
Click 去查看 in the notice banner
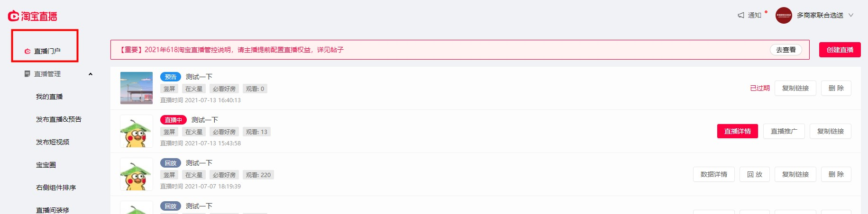(786, 50)
